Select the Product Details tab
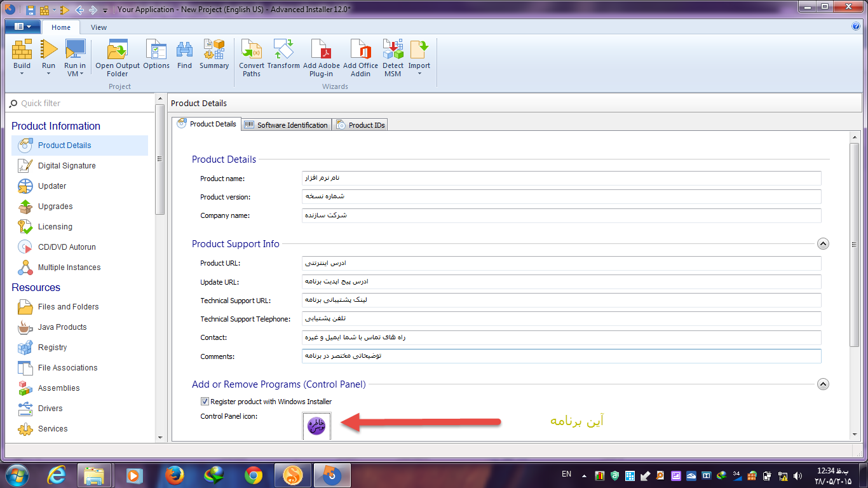The image size is (868, 488). (x=207, y=124)
